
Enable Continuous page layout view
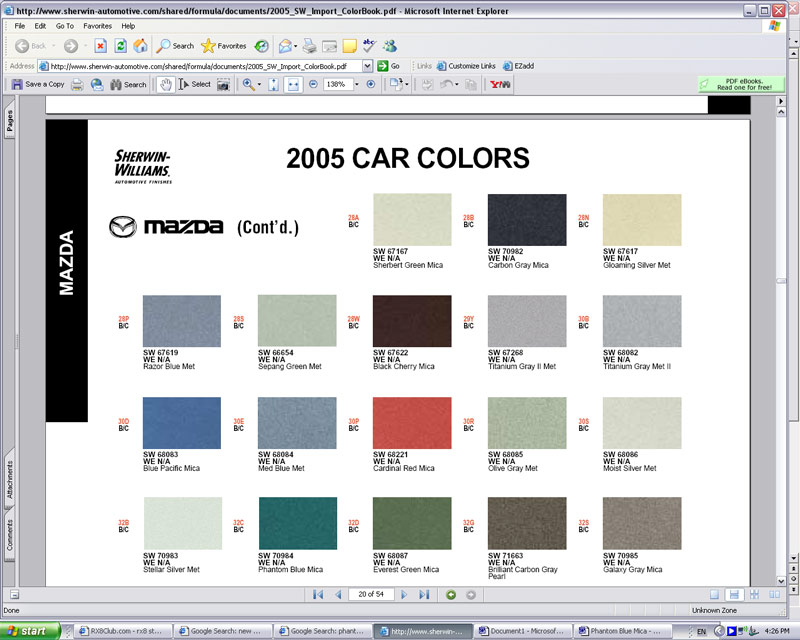[x=734, y=595]
